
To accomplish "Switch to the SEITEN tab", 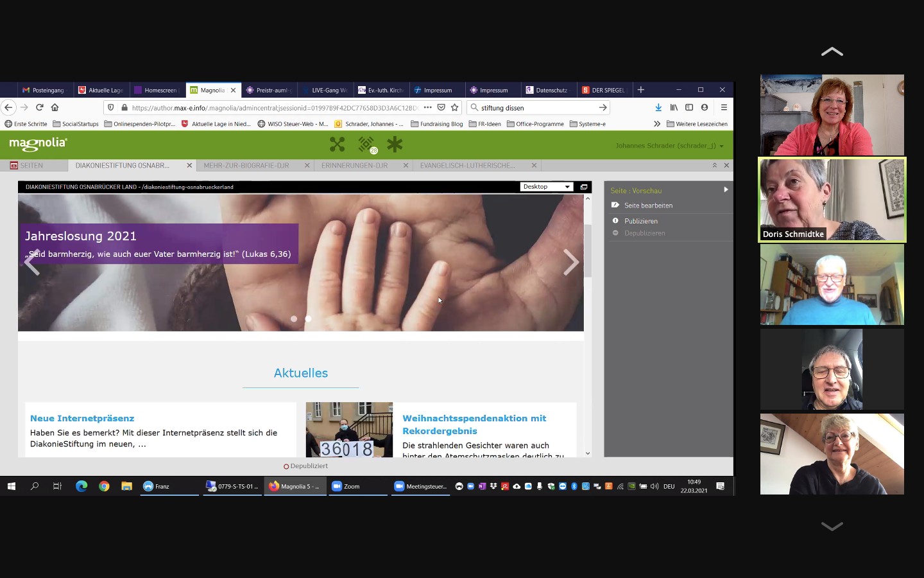I will [31, 166].
